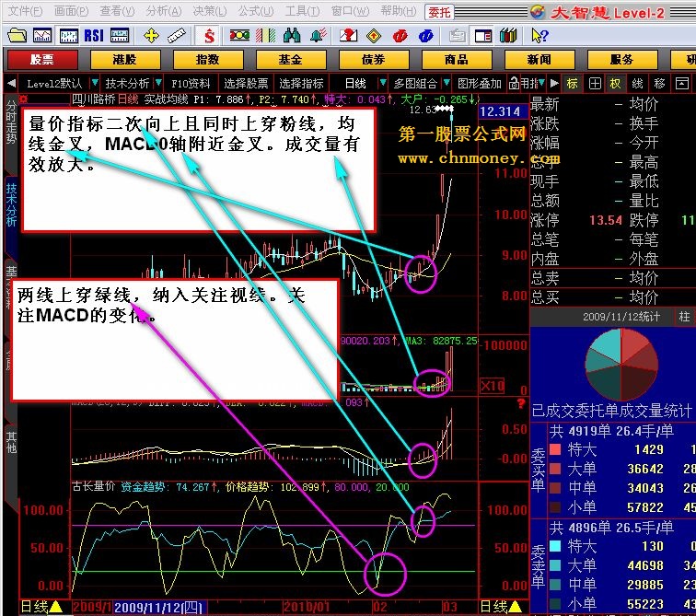The width and height of the screenshot is (696, 616).
Task: Click the window layout panel icon
Action: (x=483, y=36)
